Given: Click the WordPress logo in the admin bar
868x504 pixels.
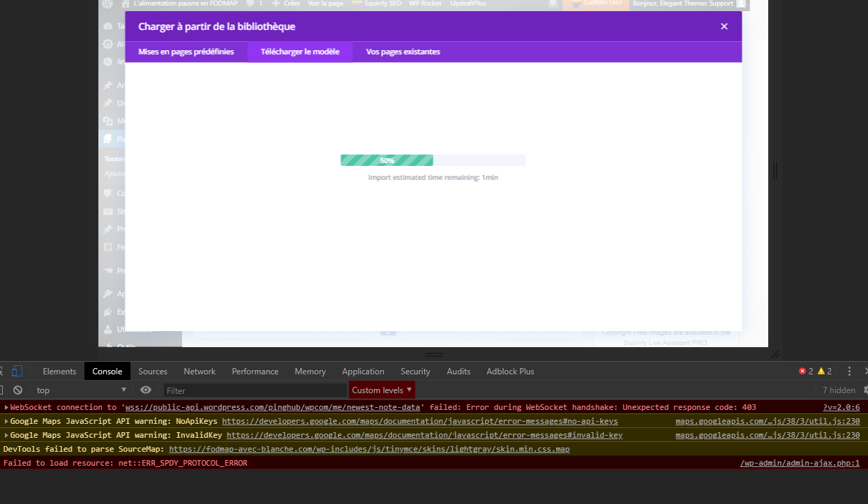Looking at the screenshot, I should [107, 3].
